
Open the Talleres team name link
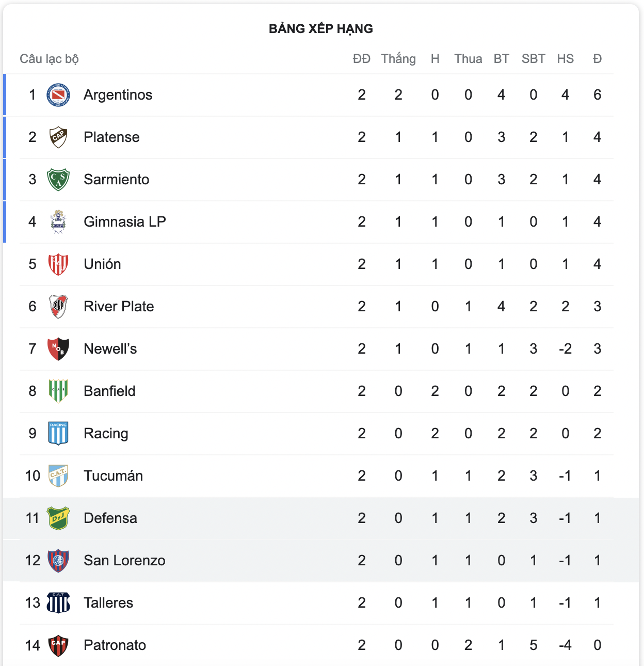coord(108,603)
